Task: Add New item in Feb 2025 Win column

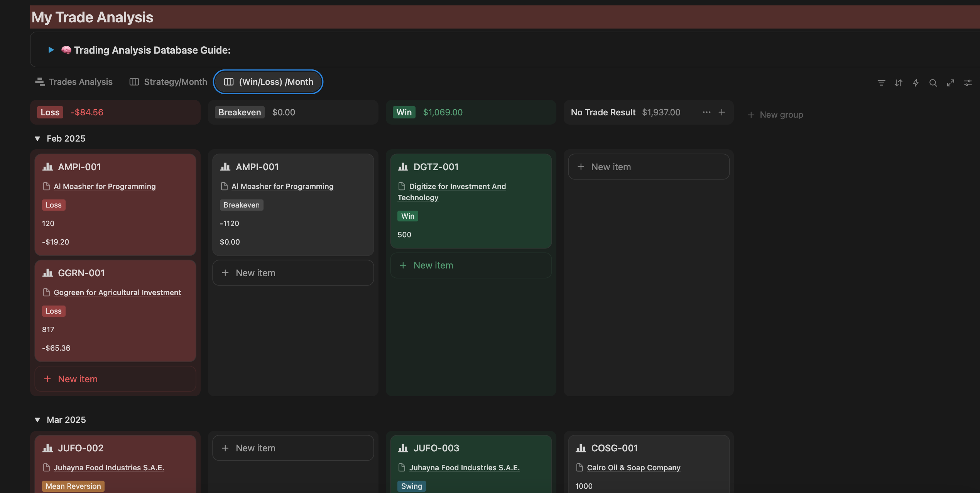Action: click(x=471, y=265)
